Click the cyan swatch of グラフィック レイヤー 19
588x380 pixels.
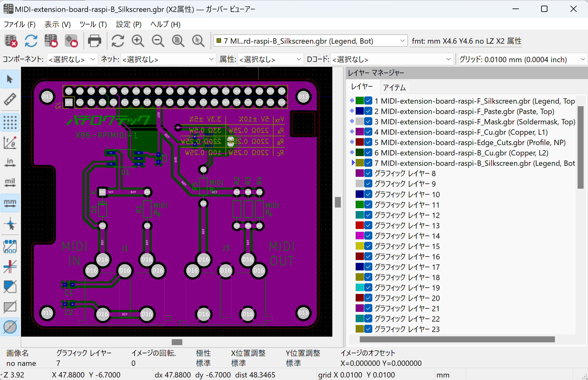pyautogui.click(x=359, y=287)
